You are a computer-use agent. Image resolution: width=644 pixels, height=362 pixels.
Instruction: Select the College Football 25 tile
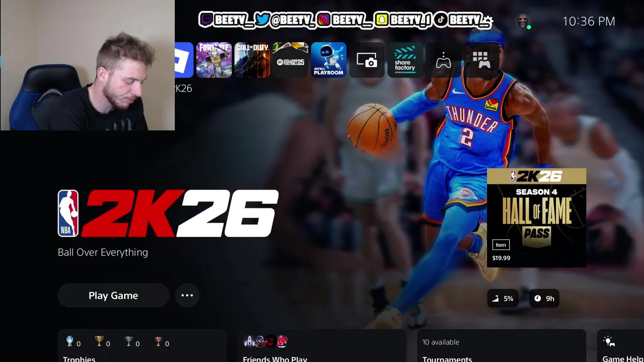[290, 60]
